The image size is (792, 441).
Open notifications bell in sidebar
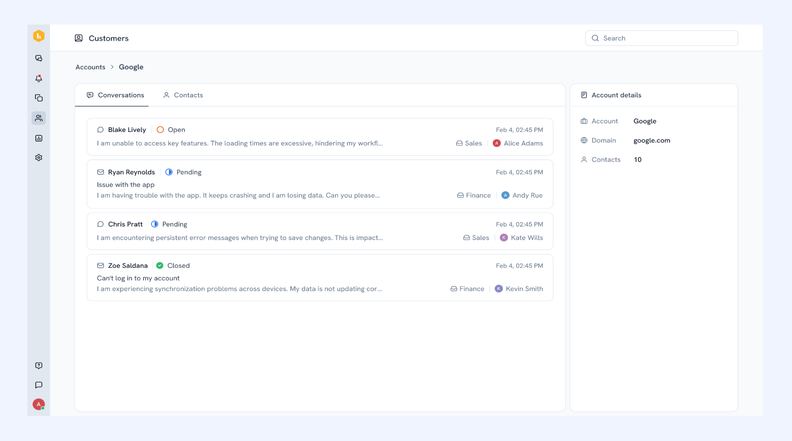coord(38,78)
